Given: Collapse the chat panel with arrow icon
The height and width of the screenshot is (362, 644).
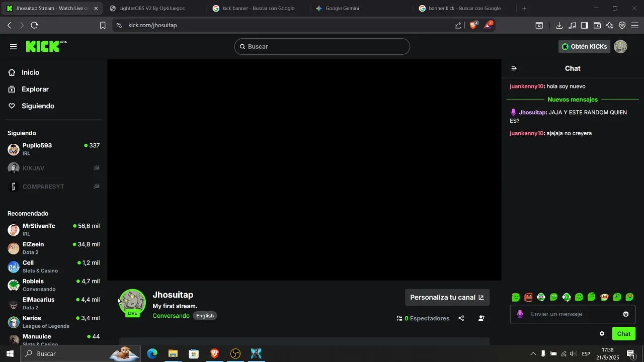Looking at the screenshot, I should pyautogui.click(x=514, y=68).
